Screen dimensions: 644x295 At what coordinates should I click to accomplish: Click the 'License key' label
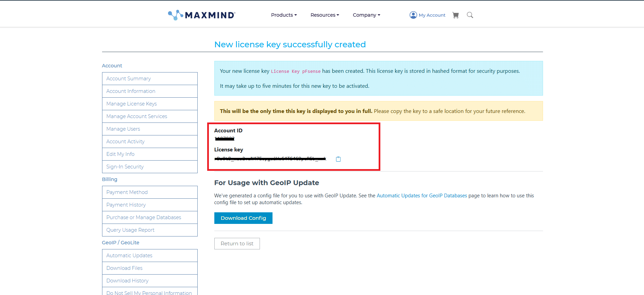point(229,150)
